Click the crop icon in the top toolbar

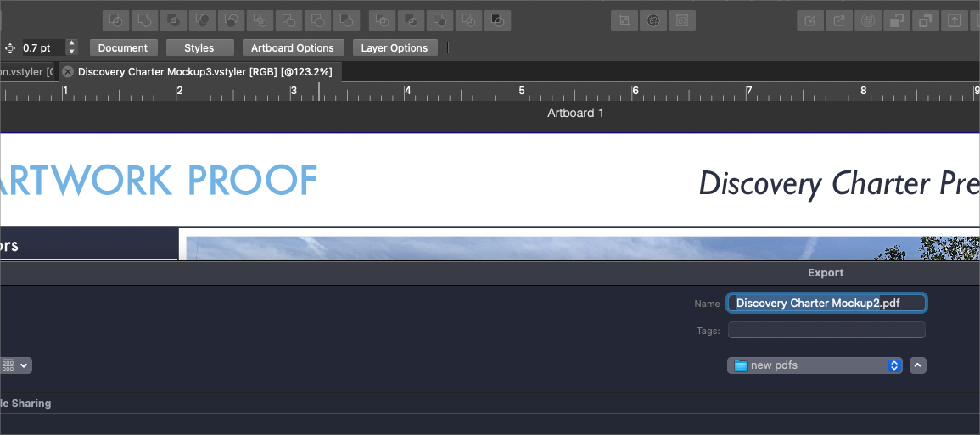(x=624, y=20)
